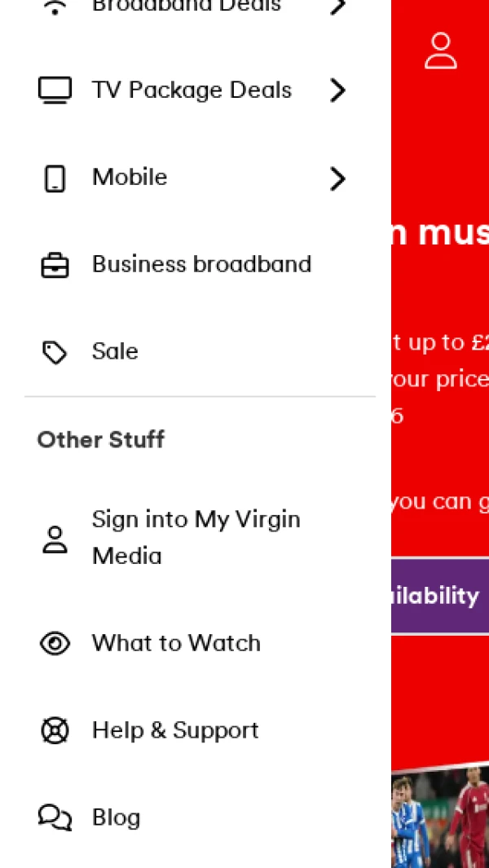Expand the Mobile submenu chevron
Viewport: 489px width, 868px height.
pos(338,178)
